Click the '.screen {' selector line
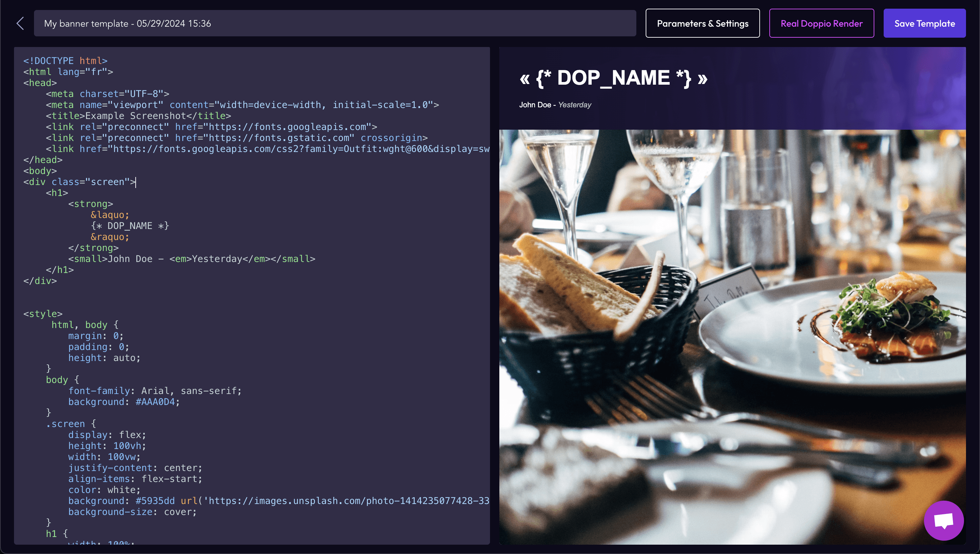This screenshot has width=980, height=554. click(x=71, y=424)
